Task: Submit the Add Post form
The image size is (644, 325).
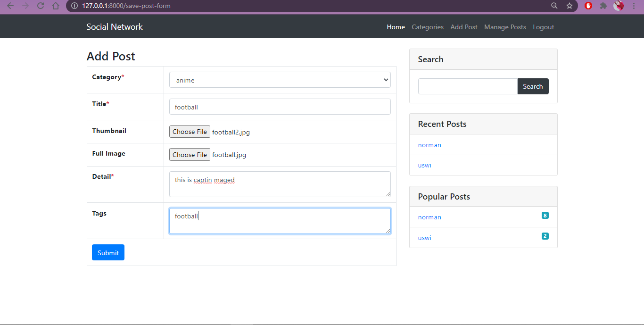Action: click(x=108, y=252)
